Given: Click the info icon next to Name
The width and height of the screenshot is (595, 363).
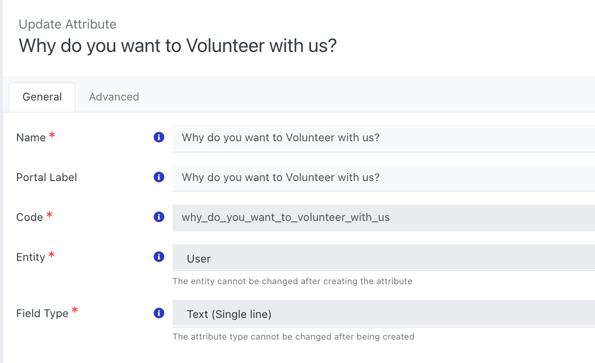Looking at the screenshot, I should [x=159, y=137].
